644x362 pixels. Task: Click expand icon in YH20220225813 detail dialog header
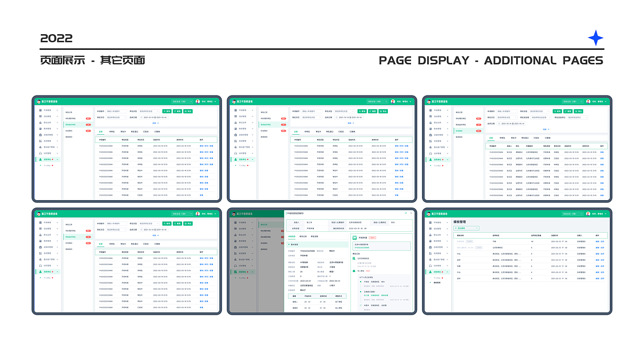click(x=406, y=213)
